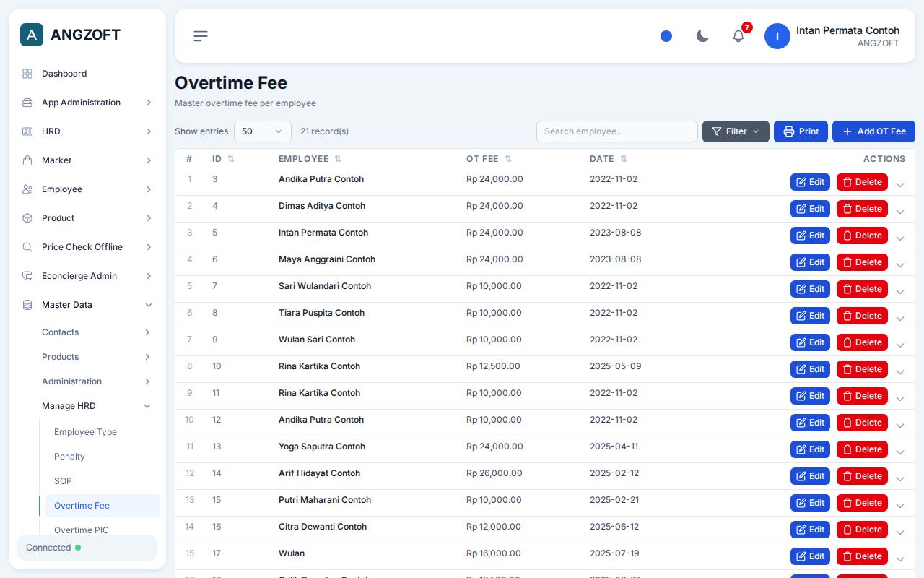Click the Econcierge Admin chat icon
The height and width of the screenshot is (578, 924).
click(x=27, y=276)
